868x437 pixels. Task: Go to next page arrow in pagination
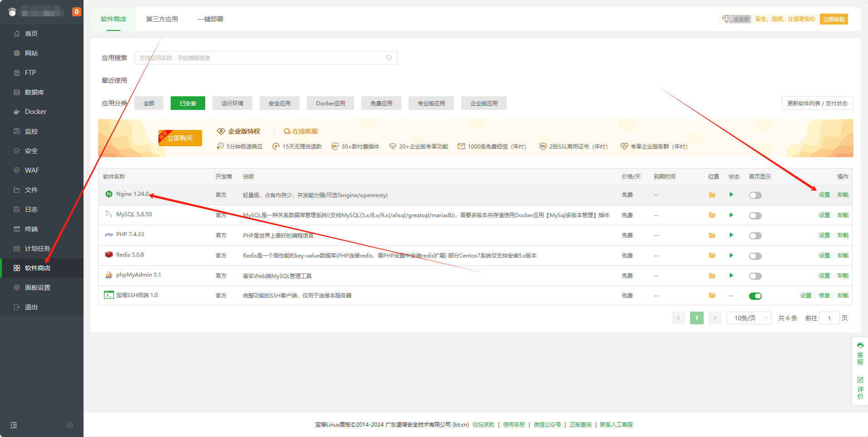pos(715,318)
